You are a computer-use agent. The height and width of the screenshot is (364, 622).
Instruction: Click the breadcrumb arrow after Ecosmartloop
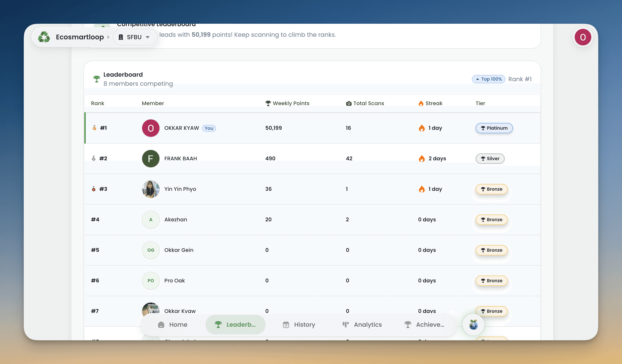point(108,37)
